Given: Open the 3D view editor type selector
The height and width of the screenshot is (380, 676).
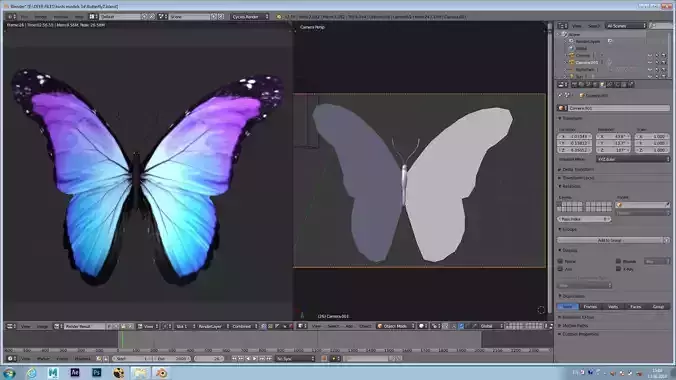Looking at the screenshot, I should click(x=303, y=326).
